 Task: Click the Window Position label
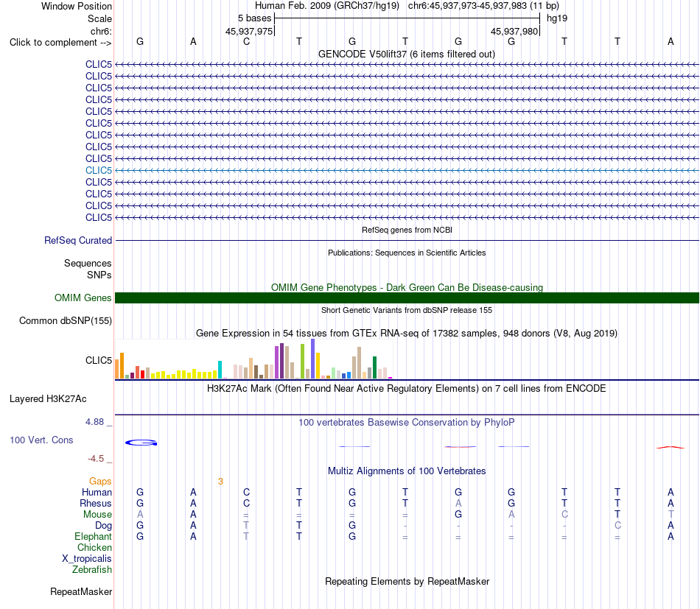[77, 6]
